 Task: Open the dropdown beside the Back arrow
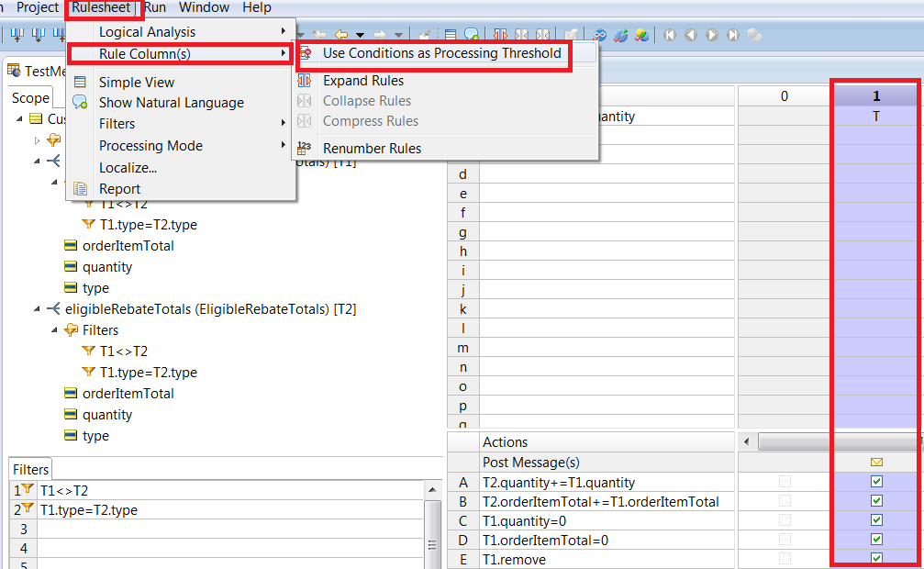pos(360,36)
